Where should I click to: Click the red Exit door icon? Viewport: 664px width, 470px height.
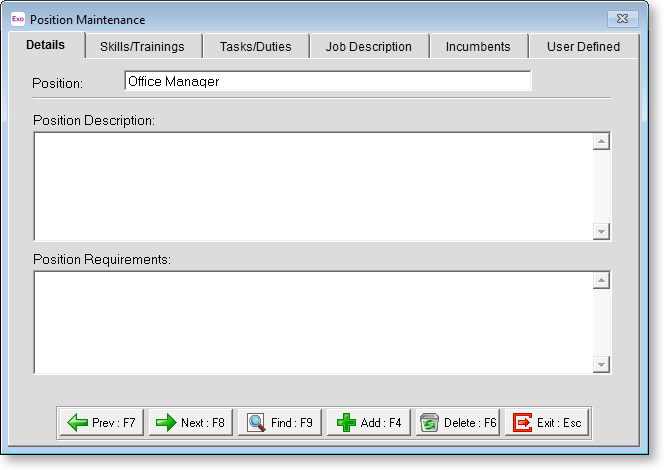pos(522,423)
